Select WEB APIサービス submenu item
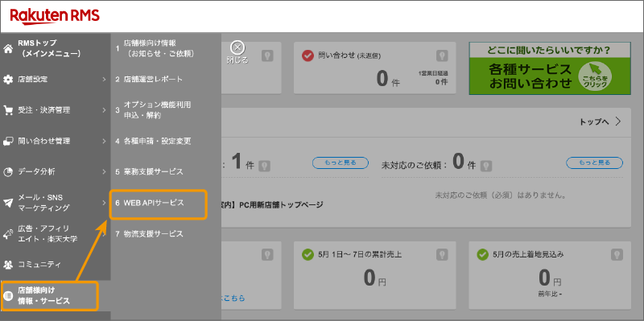644x321 pixels. (158, 204)
